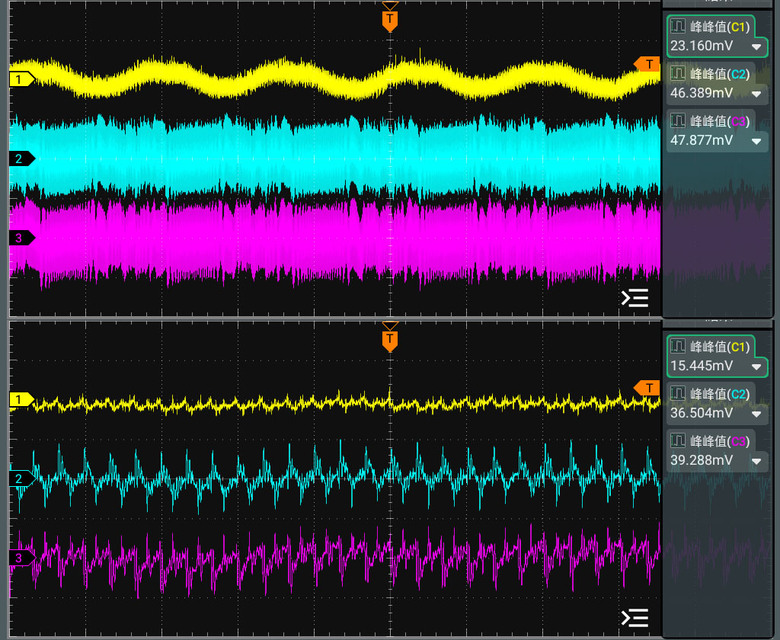Click trigger level marker in top waveform
The width and height of the screenshot is (780, 640).
647,64
